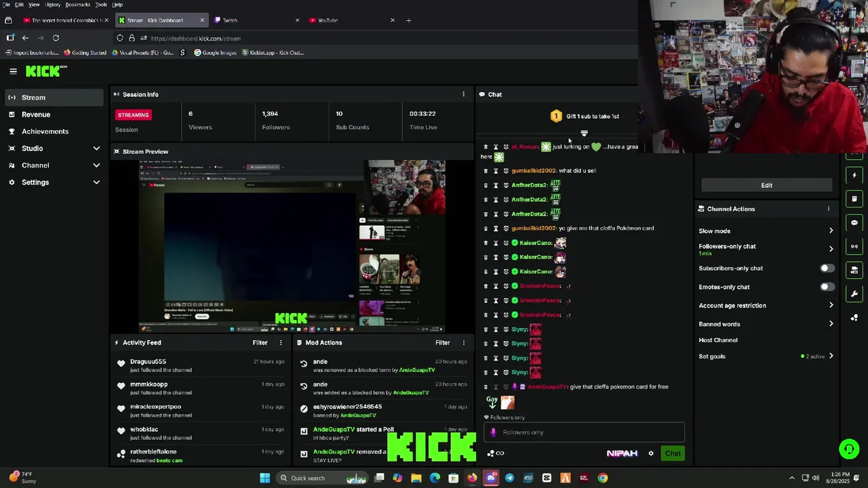Click the channel points infinity icon below chat
This screenshot has height=488, width=868.
coord(496,453)
